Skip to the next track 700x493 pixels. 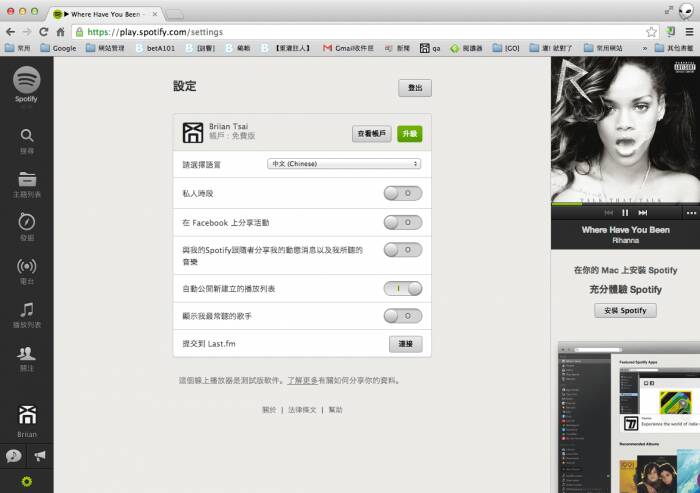pyautogui.click(x=643, y=213)
